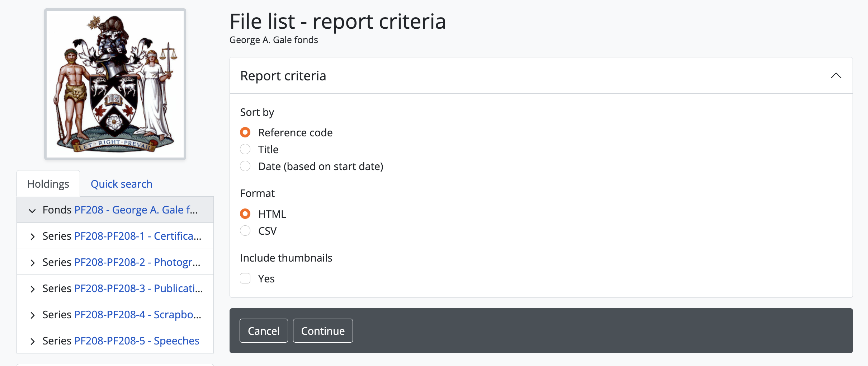Expand Series PF208-1 Certificates chevron
The height and width of the screenshot is (366, 868).
[32, 236]
